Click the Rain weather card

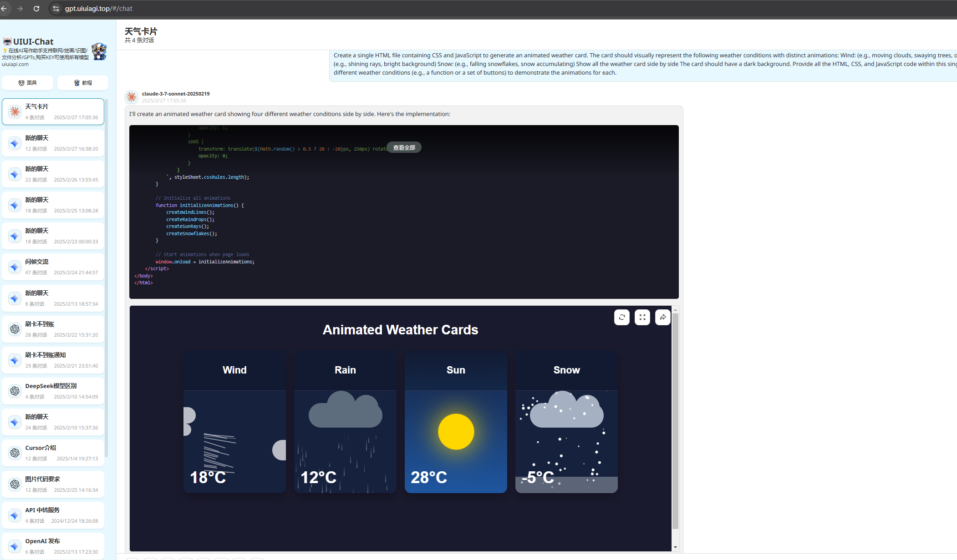pyautogui.click(x=345, y=422)
